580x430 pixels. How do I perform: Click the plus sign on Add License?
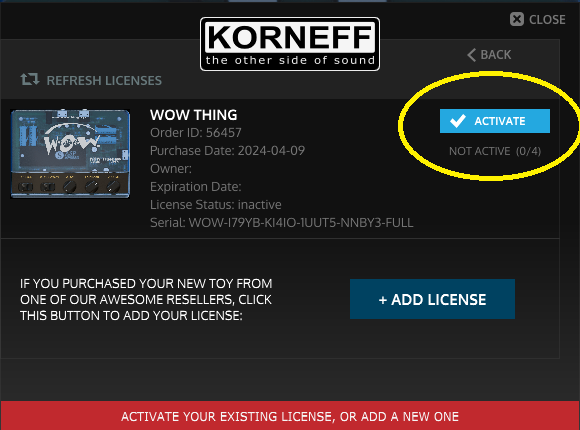382,300
